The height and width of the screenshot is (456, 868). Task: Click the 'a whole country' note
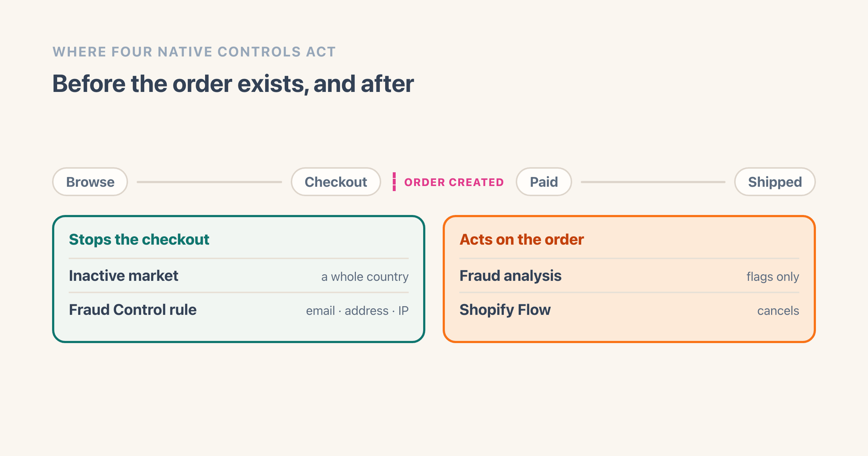pyautogui.click(x=365, y=277)
